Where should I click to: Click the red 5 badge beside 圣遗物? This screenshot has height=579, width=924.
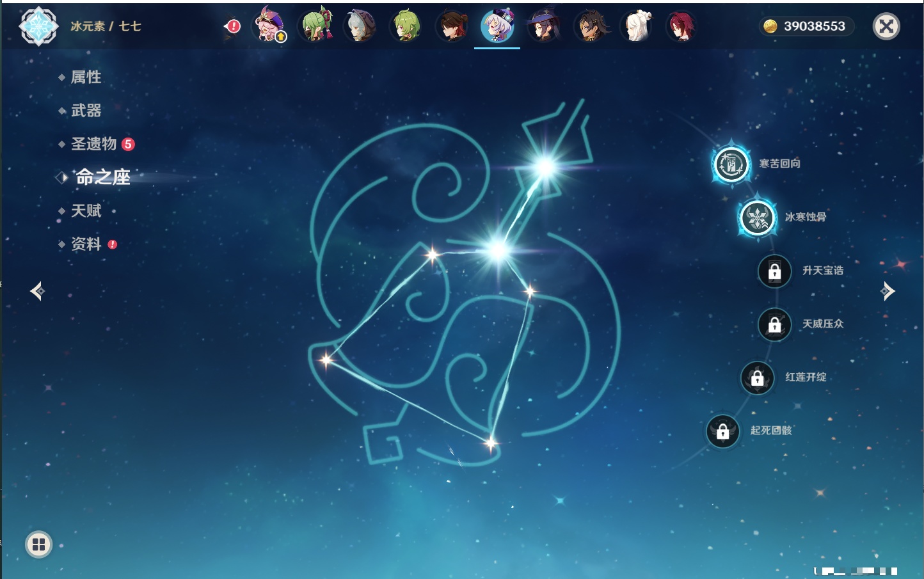(128, 144)
